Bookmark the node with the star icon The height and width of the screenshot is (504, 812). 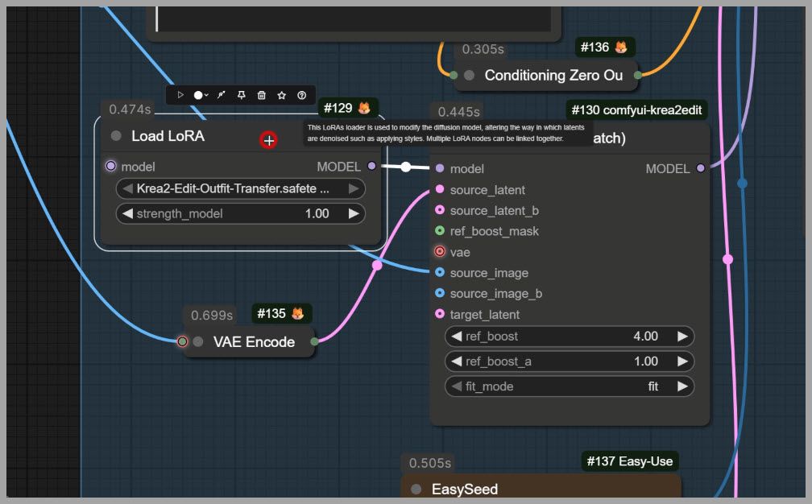pos(282,95)
